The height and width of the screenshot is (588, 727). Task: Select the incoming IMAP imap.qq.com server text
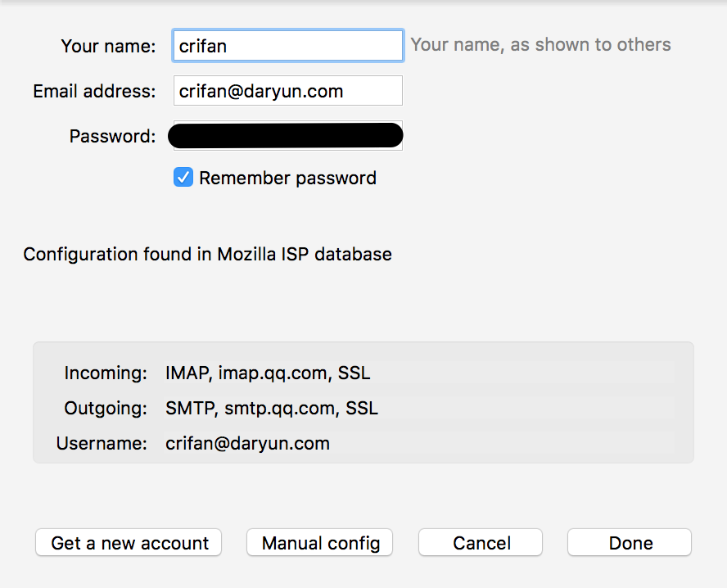pos(268,373)
